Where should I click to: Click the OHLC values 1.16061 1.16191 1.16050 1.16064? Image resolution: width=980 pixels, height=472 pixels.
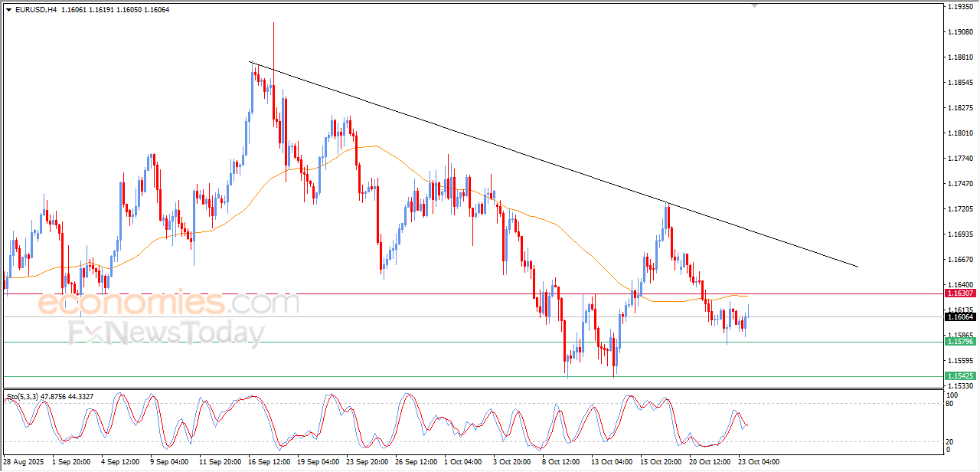click(x=115, y=9)
